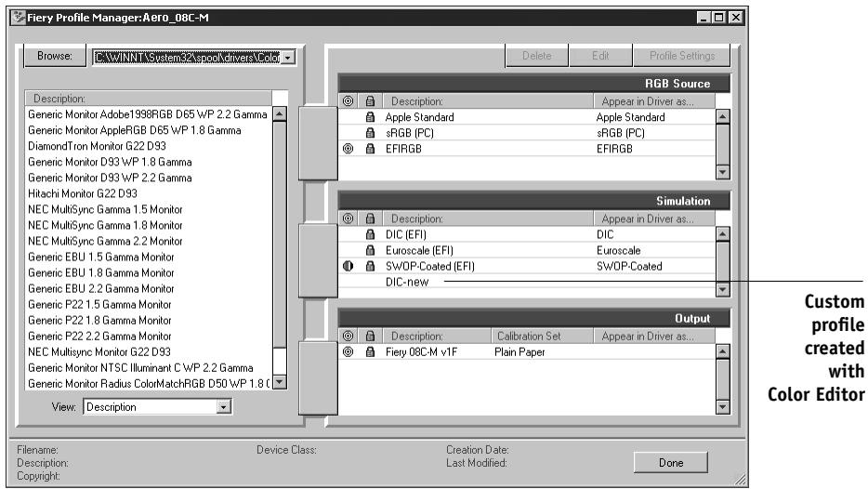The width and height of the screenshot is (868, 489).
Task: Select Hitachi Monitor G22 D93
Action: 83,193
